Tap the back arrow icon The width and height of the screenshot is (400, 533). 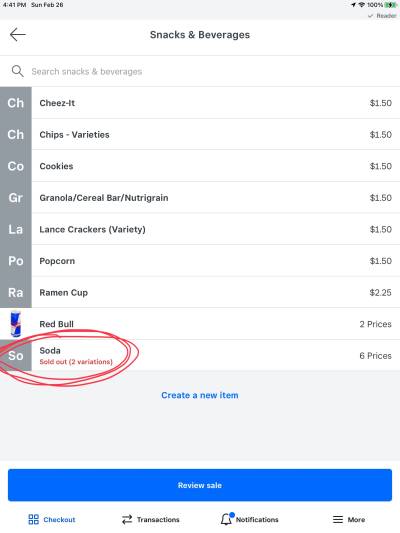point(18,35)
